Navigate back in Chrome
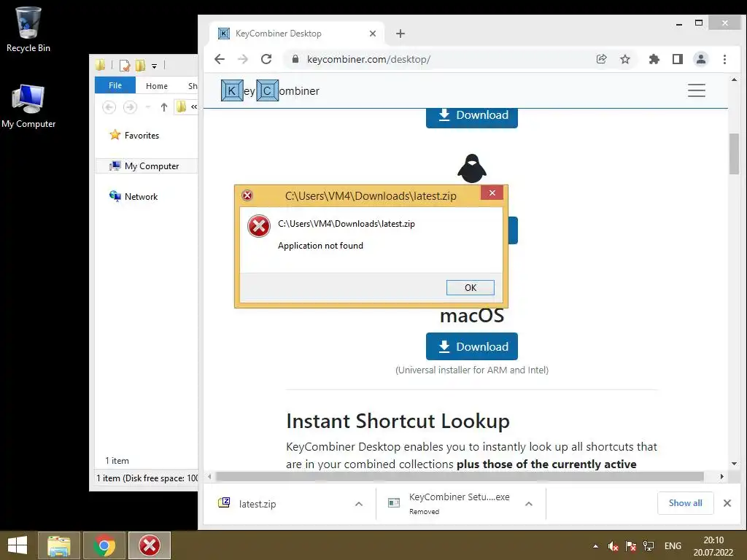The height and width of the screenshot is (560, 747). tap(219, 59)
